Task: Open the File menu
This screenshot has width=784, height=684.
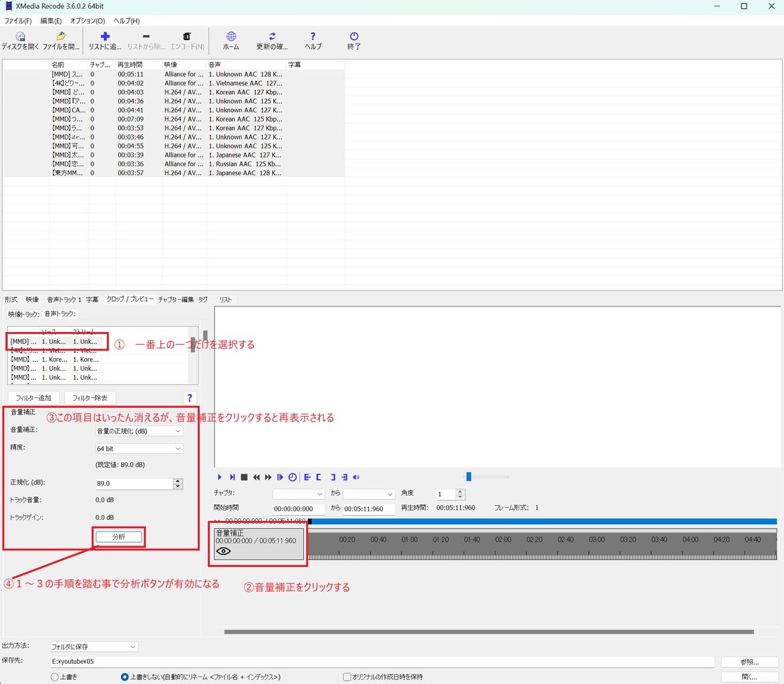Action: 17,21
